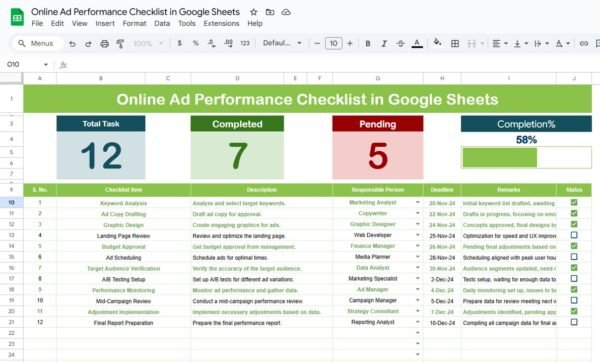Click the Completion% green progress bar
This screenshot has width=600, height=363.
pyautogui.click(x=500, y=158)
